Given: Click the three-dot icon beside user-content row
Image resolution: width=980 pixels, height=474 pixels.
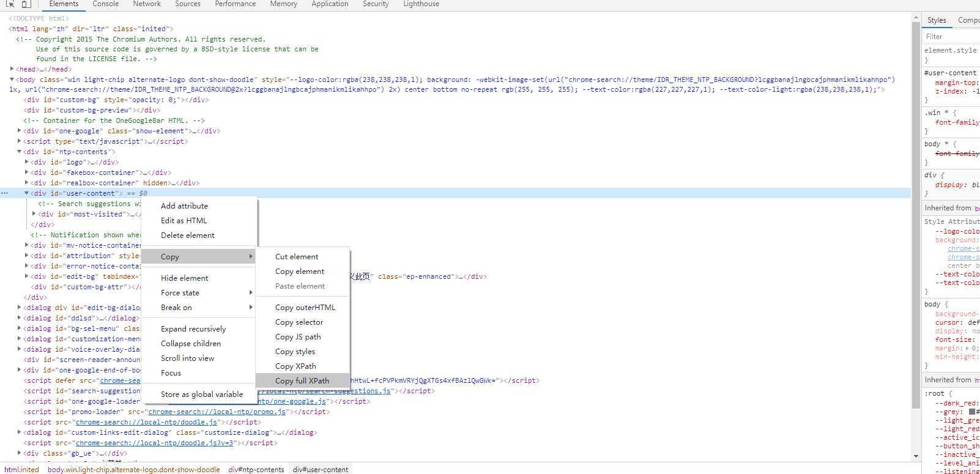Looking at the screenshot, I should coord(5,193).
